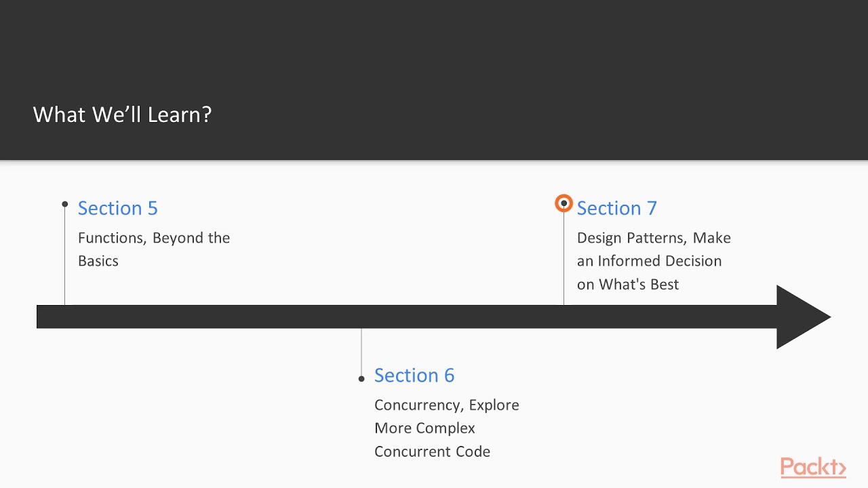Open the Section 5 heading
Screen dimensions: 868x488
click(x=118, y=208)
